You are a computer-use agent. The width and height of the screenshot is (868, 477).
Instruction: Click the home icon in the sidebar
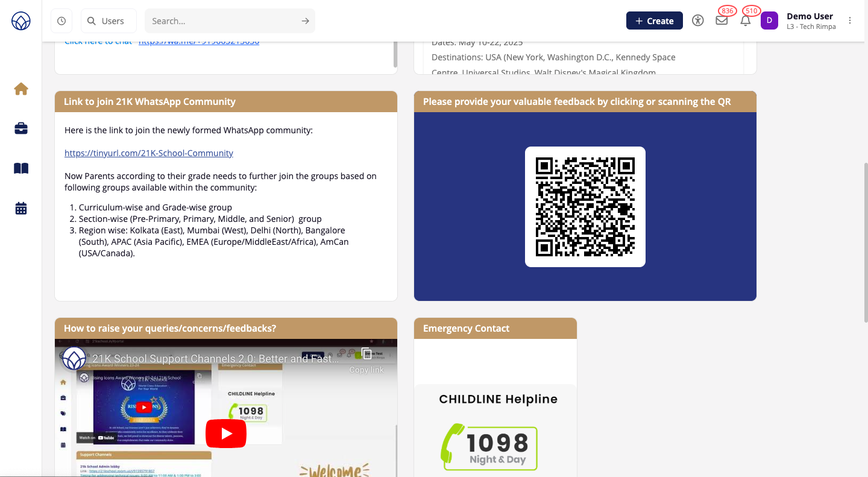(x=21, y=89)
